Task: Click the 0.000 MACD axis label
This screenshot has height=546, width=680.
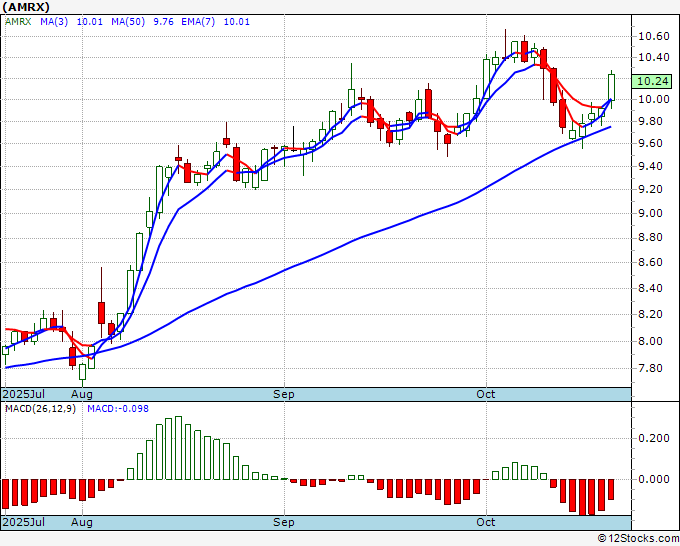Action: click(654, 479)
